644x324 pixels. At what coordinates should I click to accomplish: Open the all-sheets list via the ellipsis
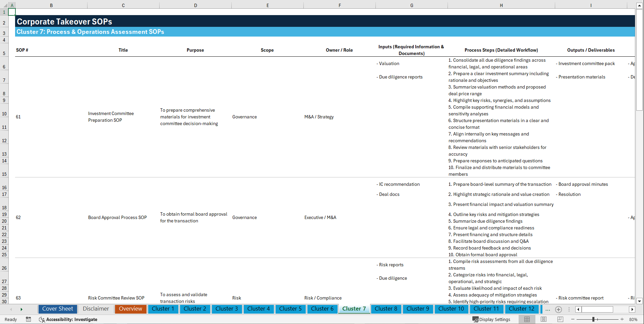(548, 309)
